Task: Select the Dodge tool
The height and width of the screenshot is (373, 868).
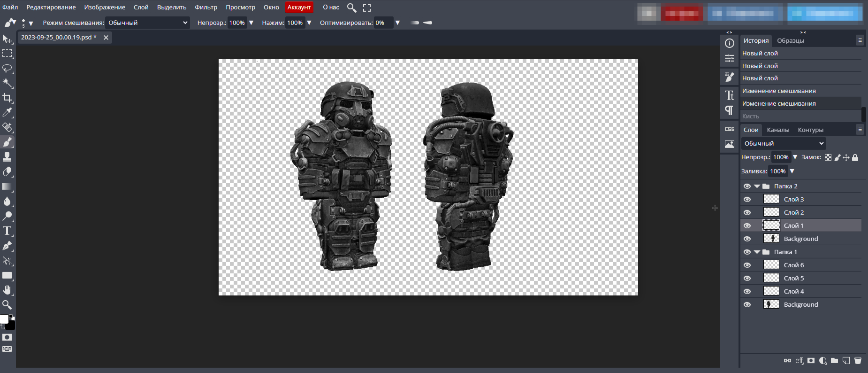Action: [7, 216]
